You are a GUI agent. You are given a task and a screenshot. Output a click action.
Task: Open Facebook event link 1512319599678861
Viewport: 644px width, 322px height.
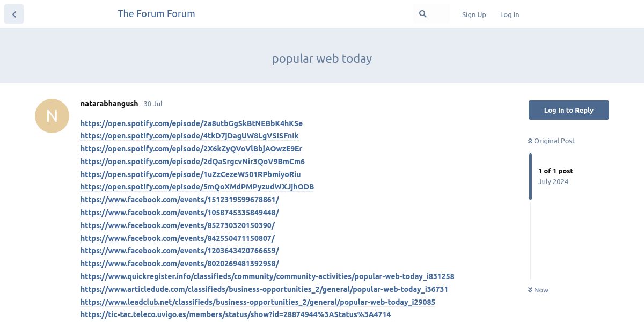point(180,200)
